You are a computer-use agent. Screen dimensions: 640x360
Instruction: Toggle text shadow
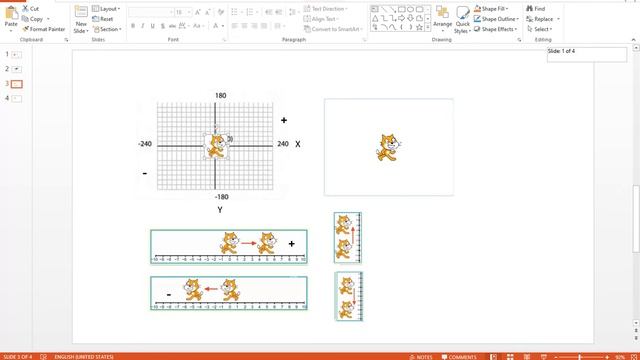(x=162, y=26)
